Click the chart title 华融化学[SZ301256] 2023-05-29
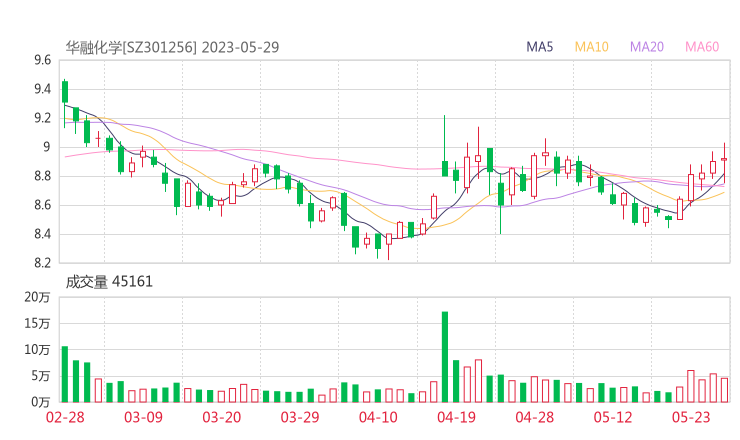The image size is (740, 440). pyautogui.click(x=172, y=47)
